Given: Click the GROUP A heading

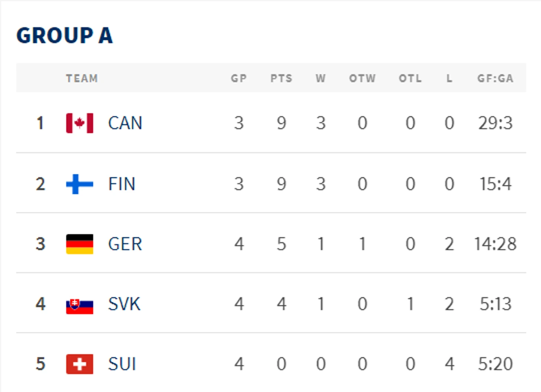Looking at the screenshot, I should [x=64, y=36].
